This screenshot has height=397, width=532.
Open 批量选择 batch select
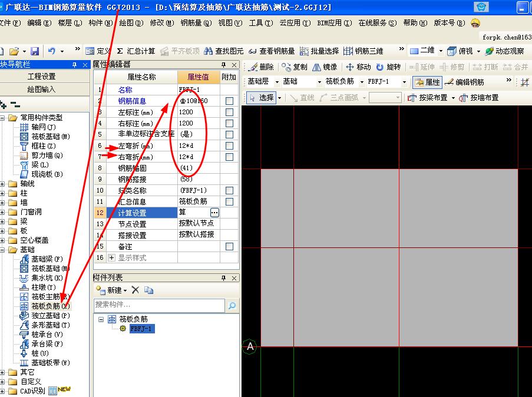[x=319, y=51]
